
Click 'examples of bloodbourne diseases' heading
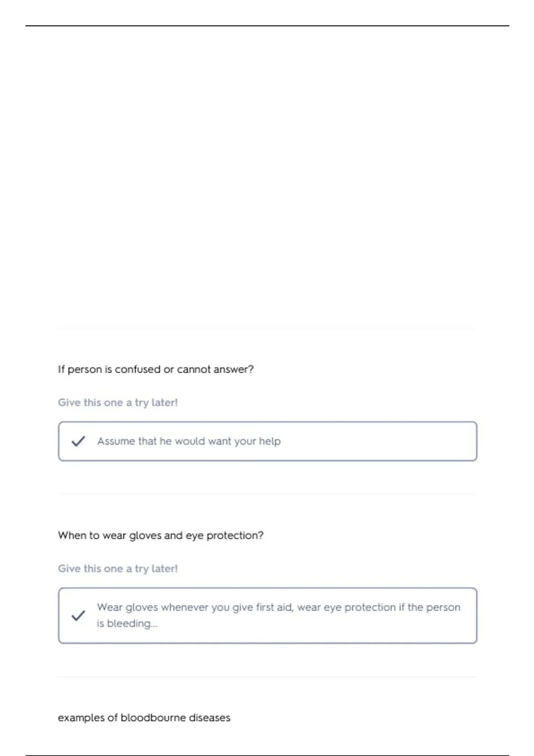pyautogui.click(x=144, y=718)
